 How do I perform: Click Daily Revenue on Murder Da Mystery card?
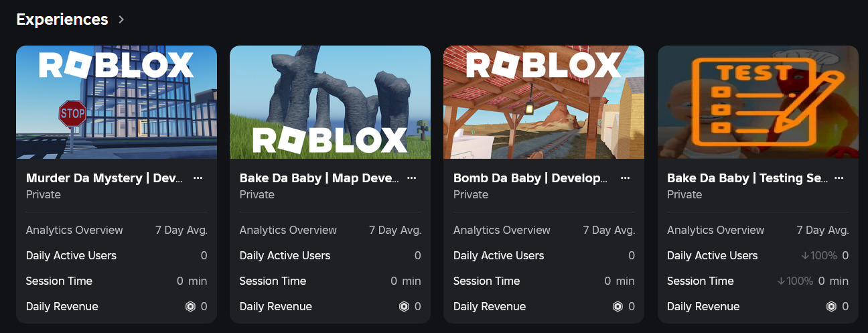pos(62,306)
